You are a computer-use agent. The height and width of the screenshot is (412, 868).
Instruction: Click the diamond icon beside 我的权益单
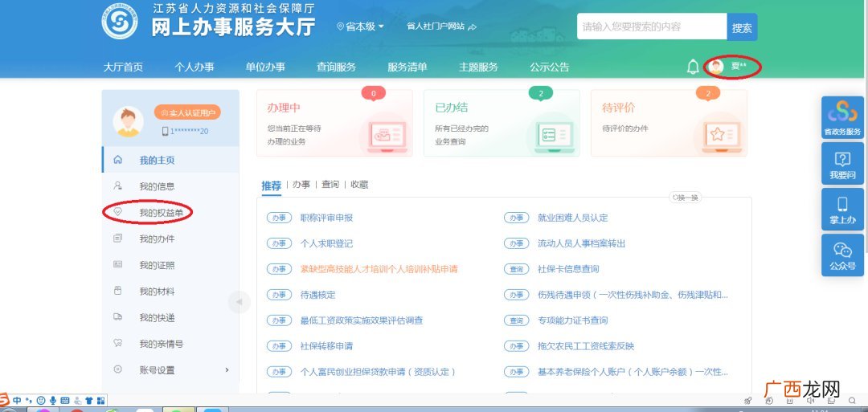point(117,212)
